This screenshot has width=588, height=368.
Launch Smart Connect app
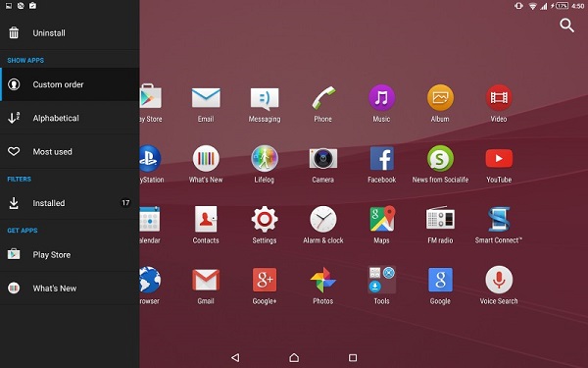pyautogui.click(x=499, y=226)
